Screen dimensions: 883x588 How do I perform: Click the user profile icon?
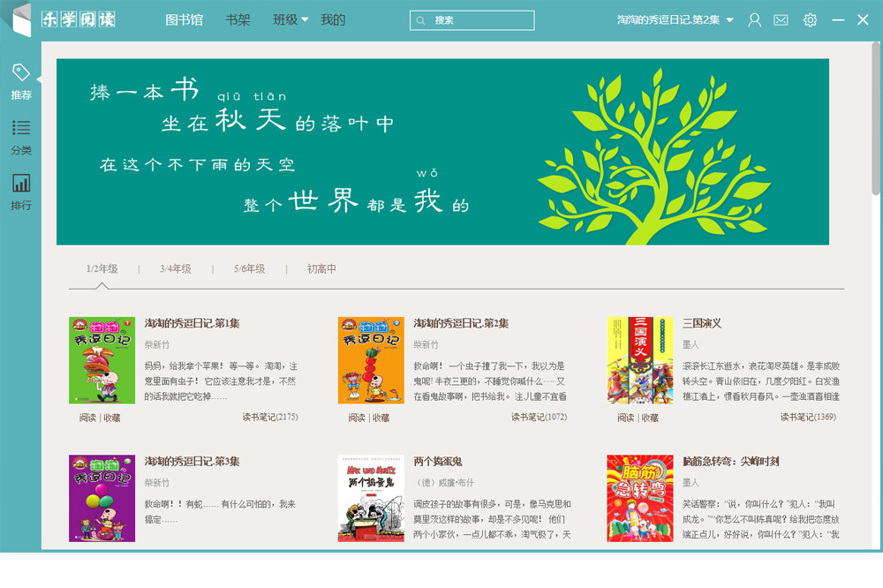pos(754,20)
